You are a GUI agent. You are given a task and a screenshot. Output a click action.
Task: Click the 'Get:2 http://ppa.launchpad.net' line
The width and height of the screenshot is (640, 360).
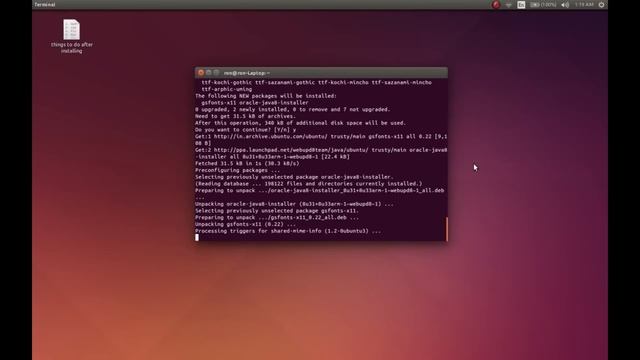pos(321,153)
